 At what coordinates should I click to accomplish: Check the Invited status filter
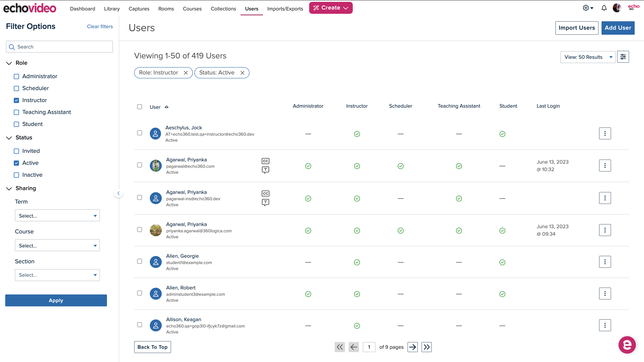coord(16,151)
